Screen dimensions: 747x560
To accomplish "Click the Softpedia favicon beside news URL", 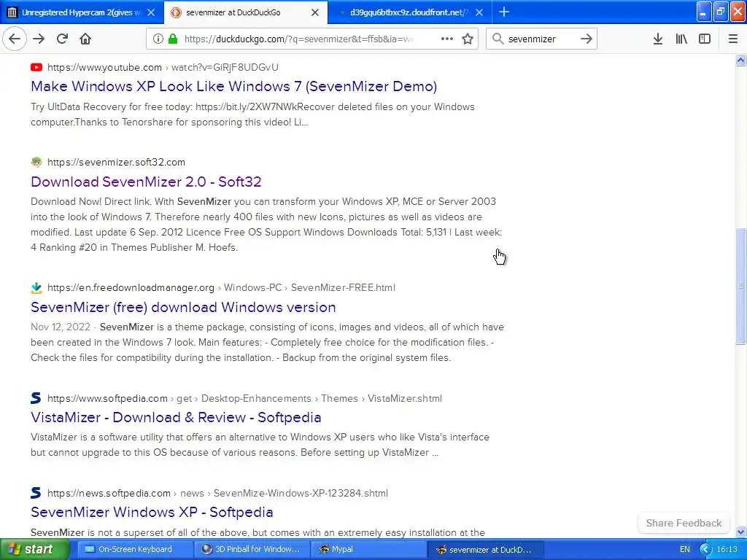I will click(x=36, y=493).
